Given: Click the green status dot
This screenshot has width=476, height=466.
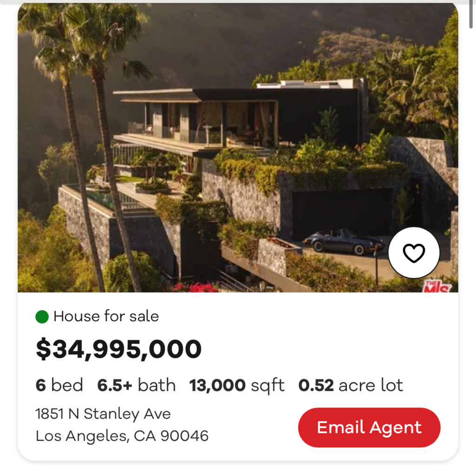Looking at the screenshot, I should pyautogui.click(x=42, y=317).
